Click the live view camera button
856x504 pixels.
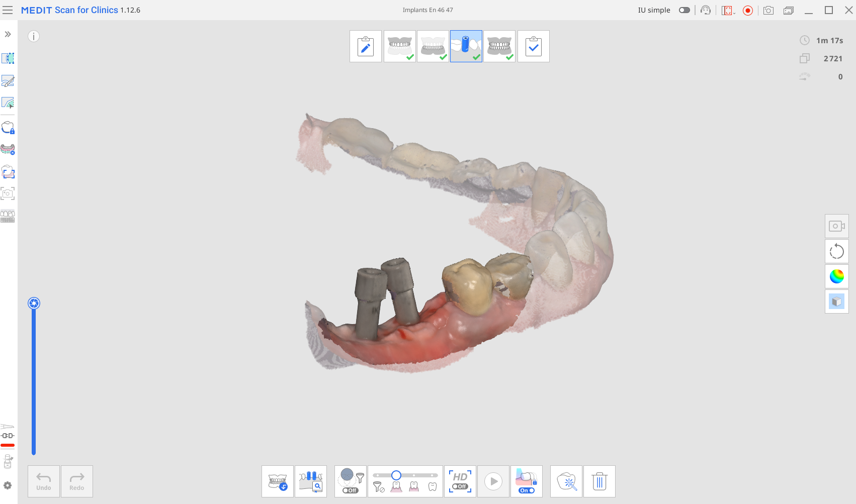(x=837, y=226)
